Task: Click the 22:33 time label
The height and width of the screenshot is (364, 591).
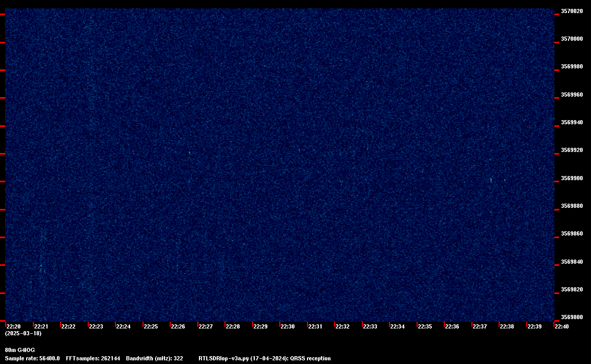Action: (370, 326)
